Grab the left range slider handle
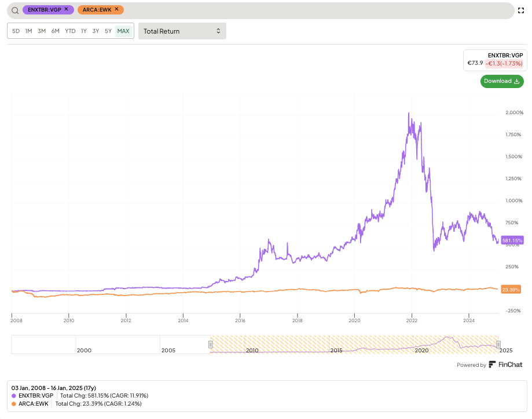This screenshot has height=419, width=532. (x=210, y=345)
